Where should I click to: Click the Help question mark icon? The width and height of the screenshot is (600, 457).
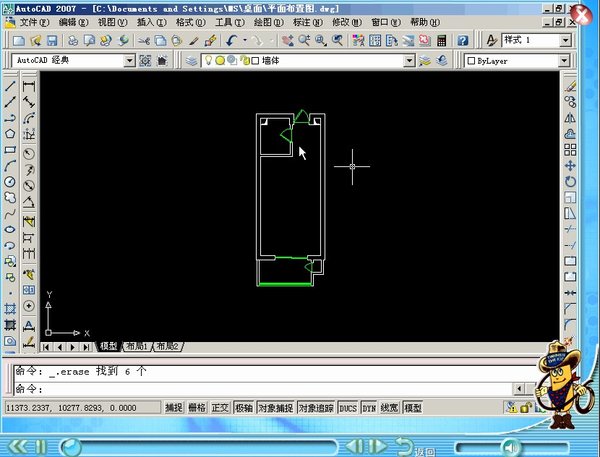pos(463,40)
